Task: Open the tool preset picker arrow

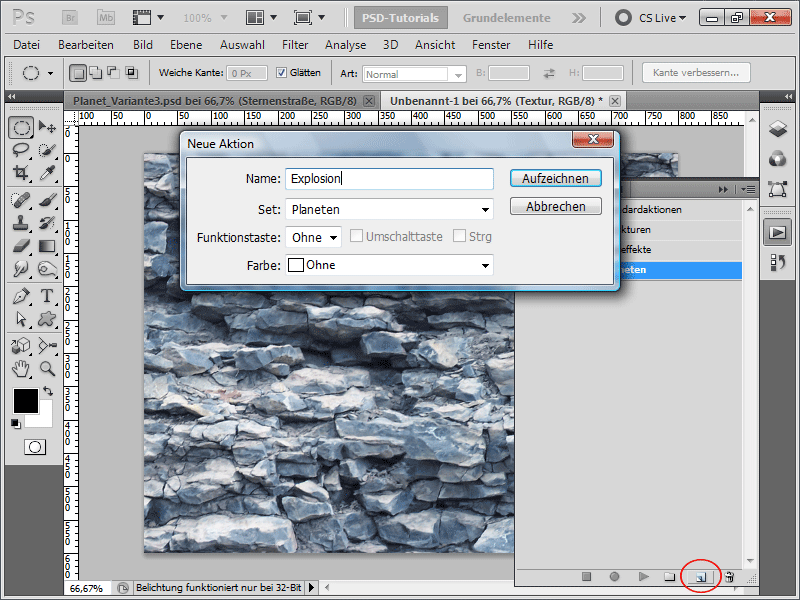Action: tap(51, 73)
